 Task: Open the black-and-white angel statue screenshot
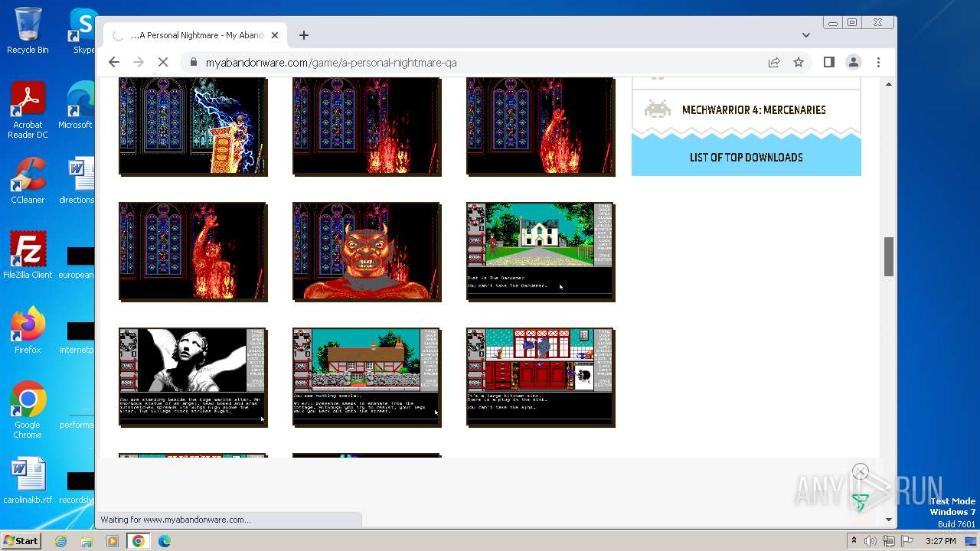(x=193, y=377)
